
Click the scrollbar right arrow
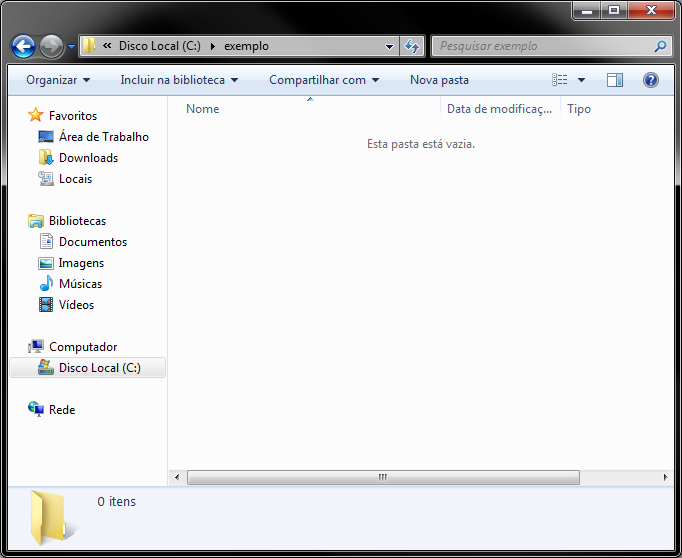[x=665, y=477]
